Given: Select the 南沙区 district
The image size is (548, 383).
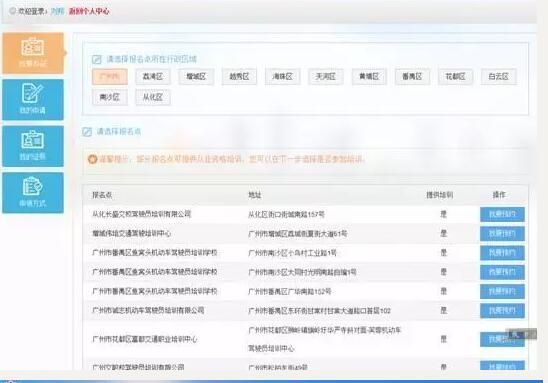Looking at the screenshot, I should pyautogui.click(x=110, y=97).
